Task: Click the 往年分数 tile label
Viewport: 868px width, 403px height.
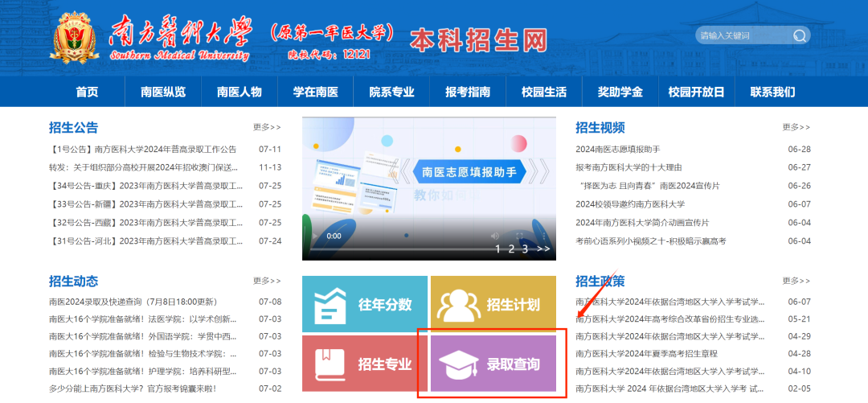Action: point(385,305)
